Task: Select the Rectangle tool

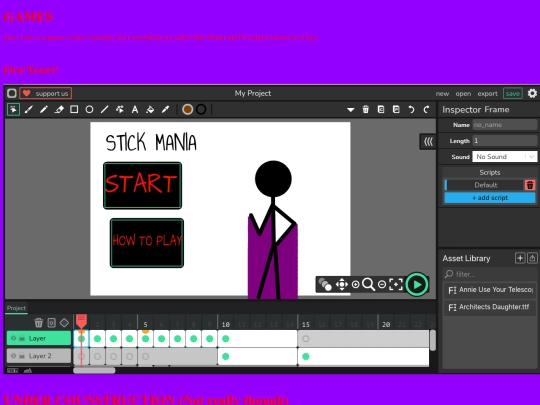Action: coord(74,110)
